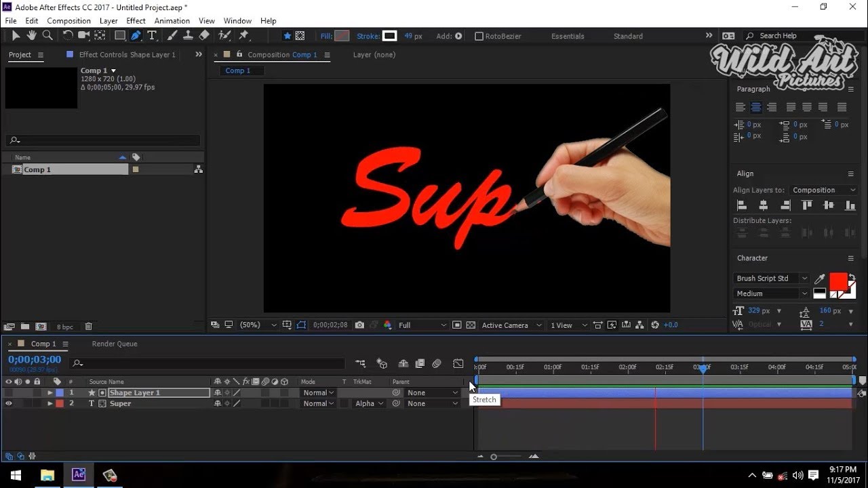Viewport: 868px width, 488px height.
Task: Toggle shy switch for Shape Layer 1
Action: 218,392
